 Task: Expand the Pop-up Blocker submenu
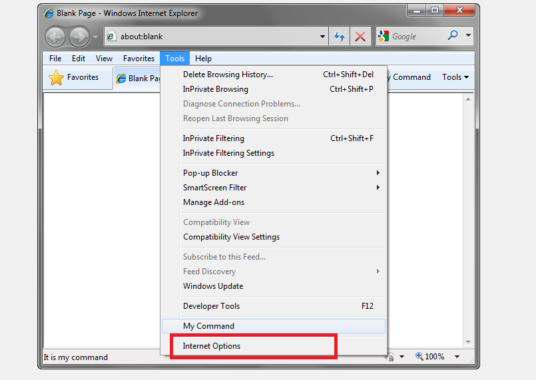point(274,173)
